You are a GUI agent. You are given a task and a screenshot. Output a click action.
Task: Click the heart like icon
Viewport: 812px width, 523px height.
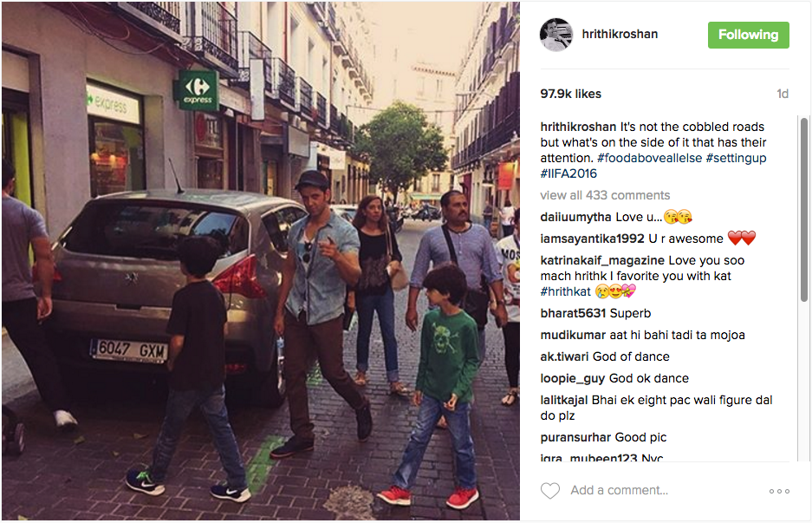550,490
